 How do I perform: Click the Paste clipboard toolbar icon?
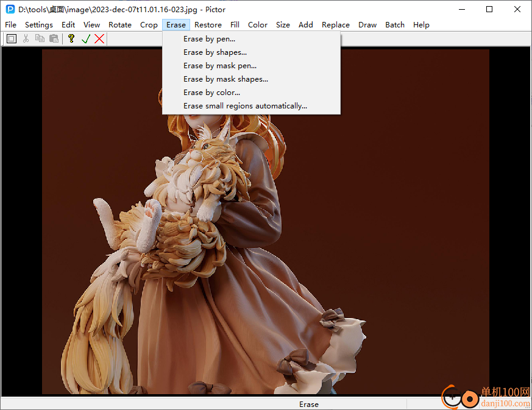[54, 38]
